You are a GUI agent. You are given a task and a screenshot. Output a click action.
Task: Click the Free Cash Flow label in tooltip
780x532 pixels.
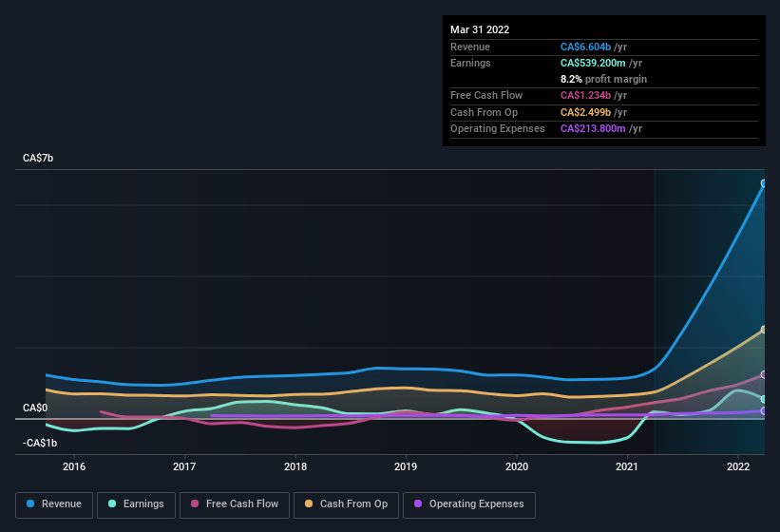[486, 95]
